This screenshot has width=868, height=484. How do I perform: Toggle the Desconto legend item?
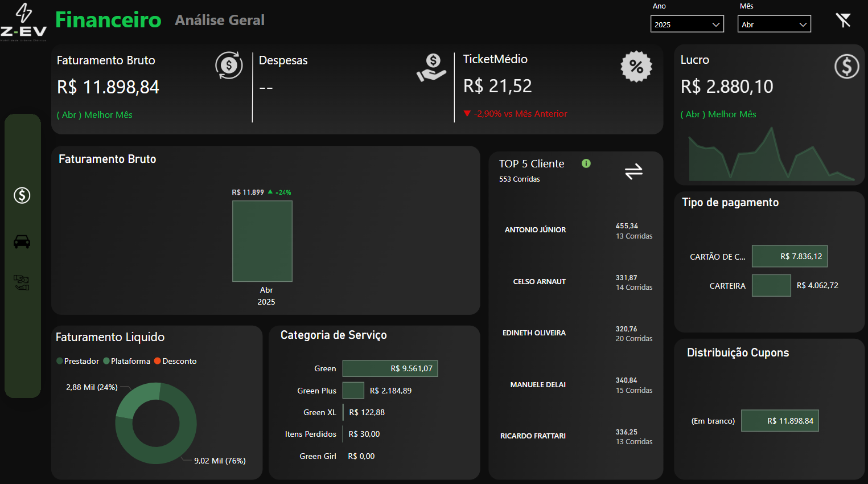click(175, 361)
